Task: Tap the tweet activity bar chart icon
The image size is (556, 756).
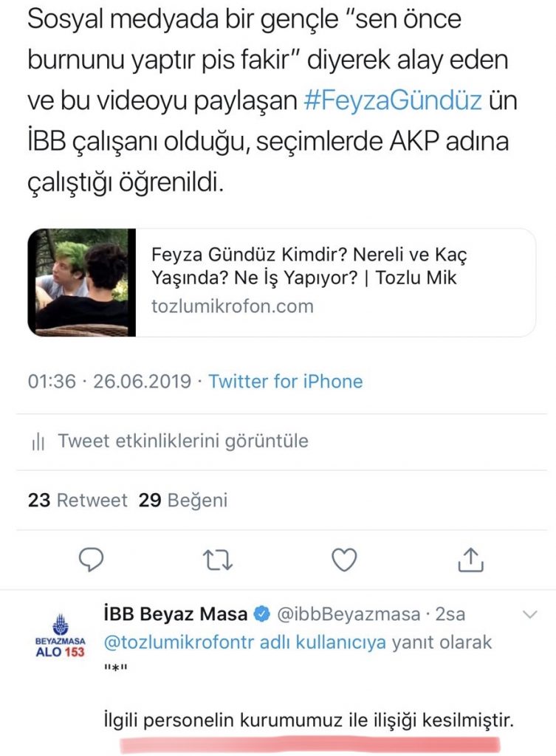Action: (38, 441)
